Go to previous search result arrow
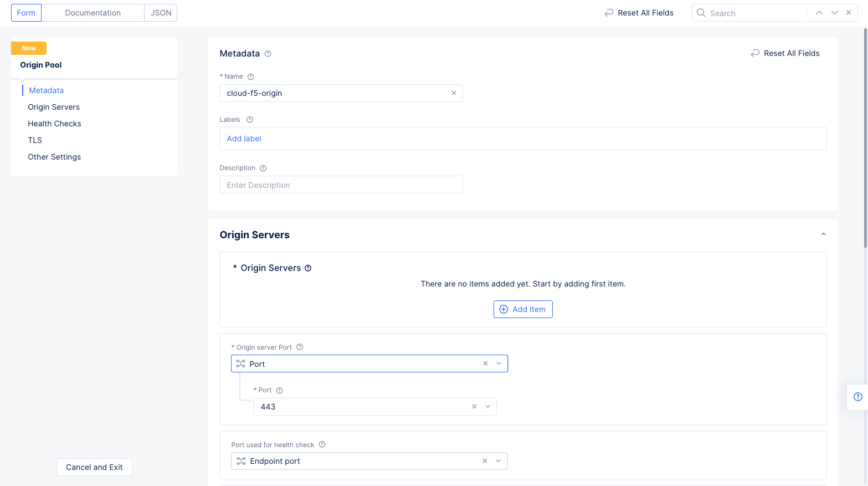The height and width of the screenshot is (486, 868). tap(819, 13)
